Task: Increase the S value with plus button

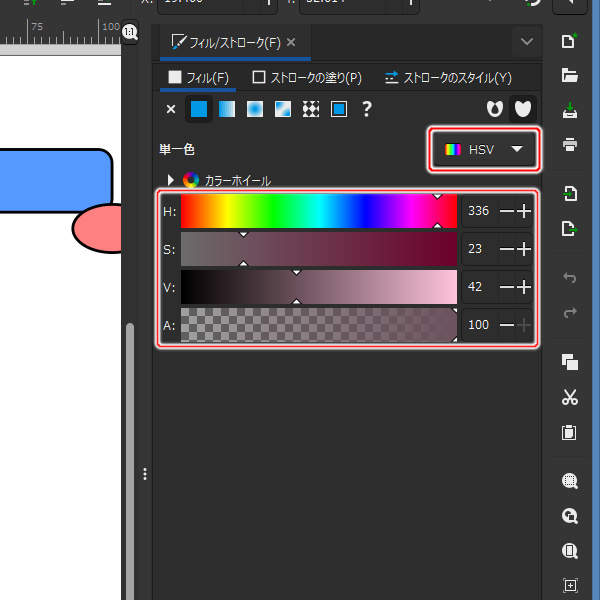Action: (524, 249)
